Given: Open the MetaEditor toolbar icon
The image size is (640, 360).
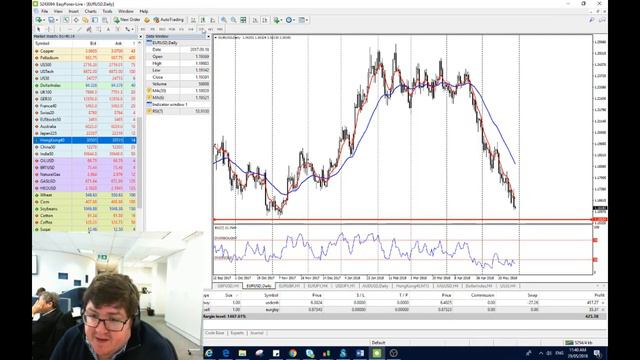Looking at the screenshot, I should click(x=147, y=20).
